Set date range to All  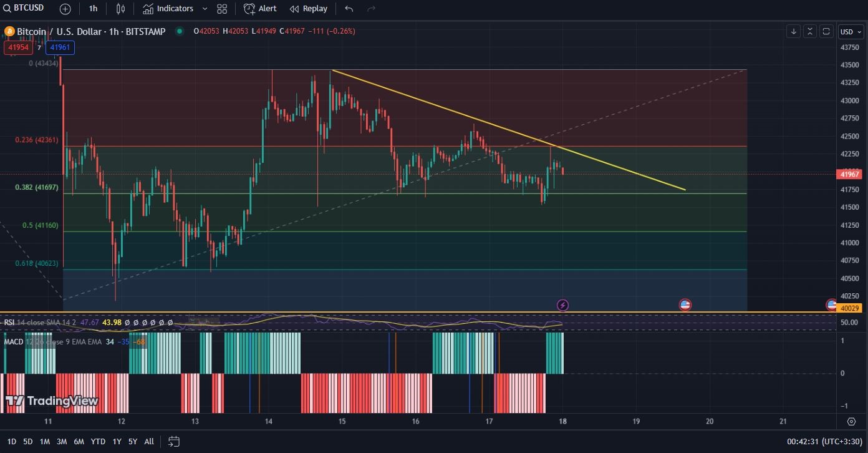[x=149, y=441]
